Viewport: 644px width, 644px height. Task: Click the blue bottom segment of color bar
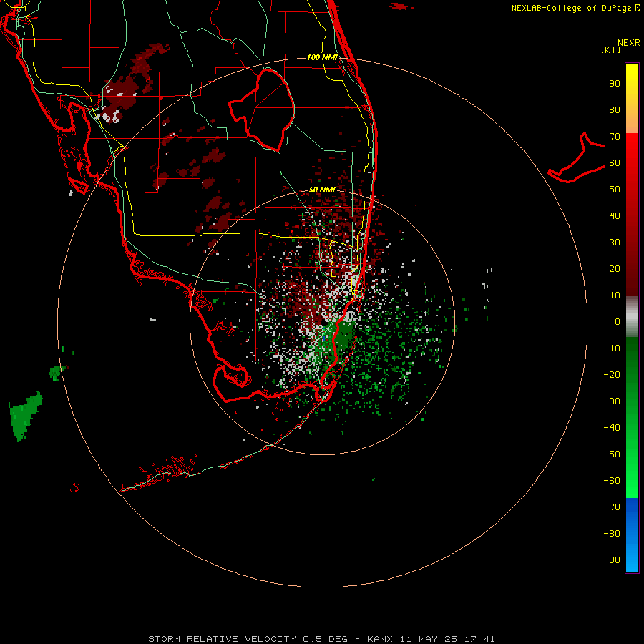click(x=632, y=535)
